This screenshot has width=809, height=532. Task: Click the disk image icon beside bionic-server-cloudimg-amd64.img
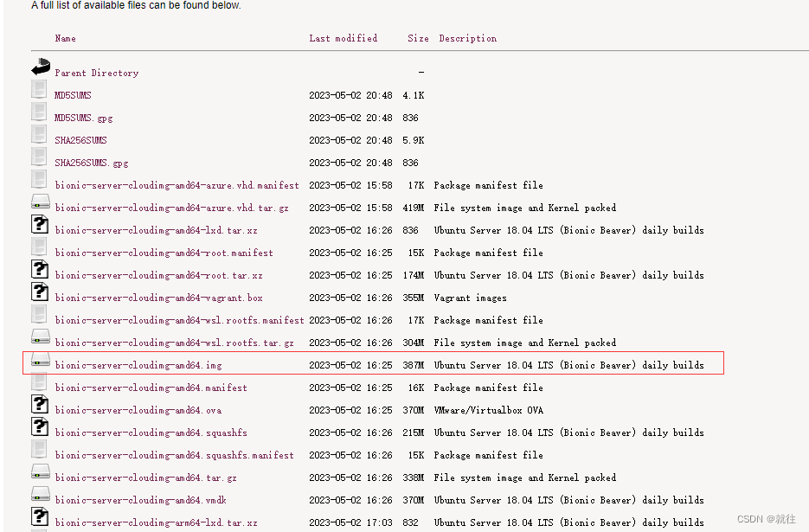pos(40,359)
